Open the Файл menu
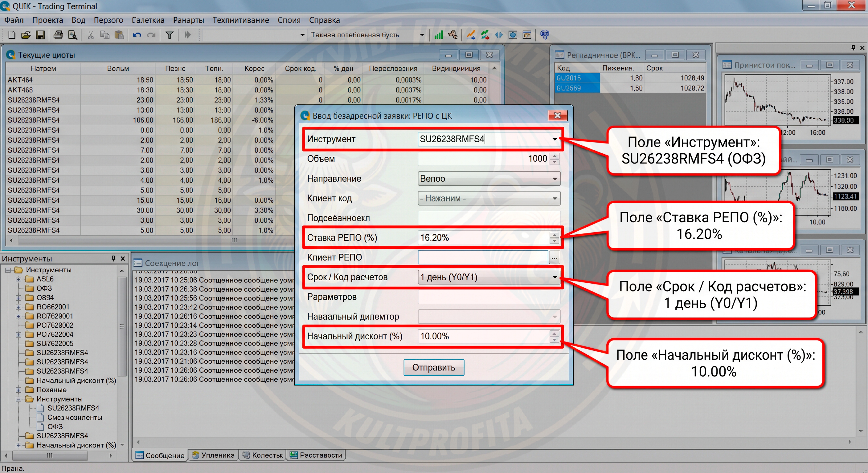This screenshot has height=473, width=868. click(x=14, y=20)
